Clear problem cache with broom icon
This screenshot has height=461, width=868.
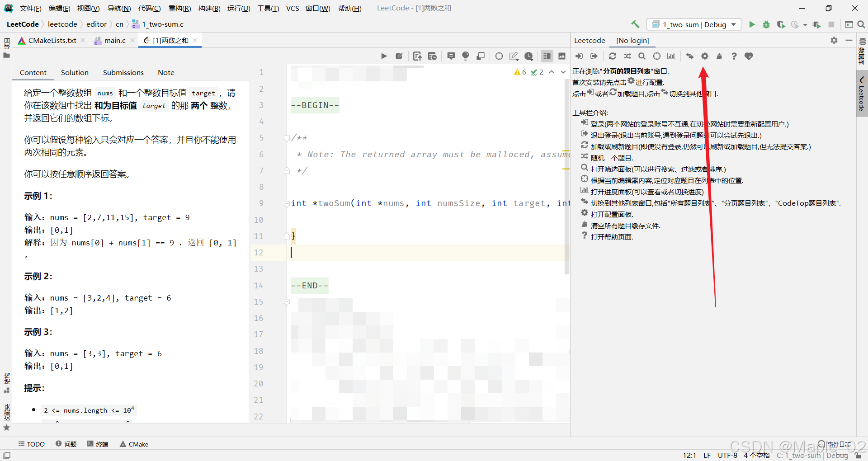[719, 56]
